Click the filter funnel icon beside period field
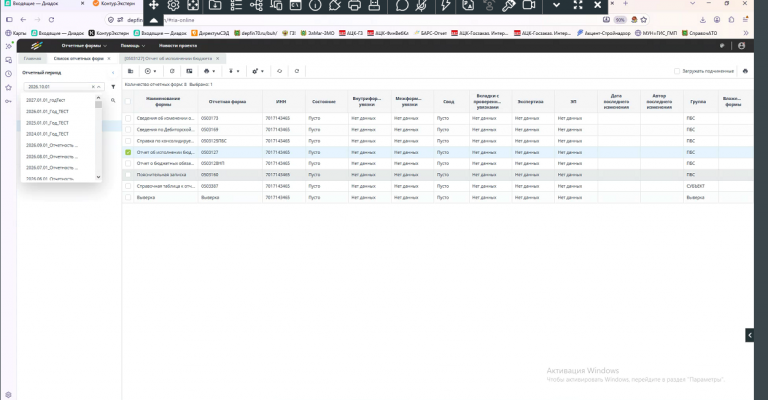 click(113, 87)
